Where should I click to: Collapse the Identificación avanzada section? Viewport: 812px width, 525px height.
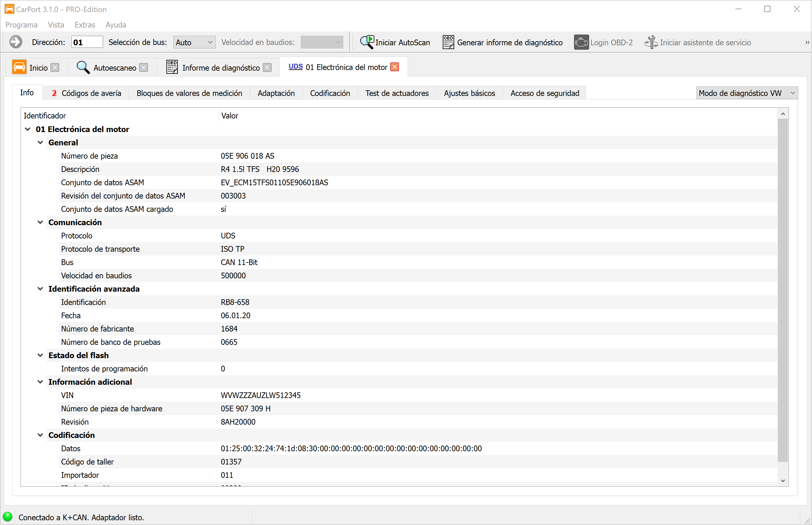[x=40, y=289]
